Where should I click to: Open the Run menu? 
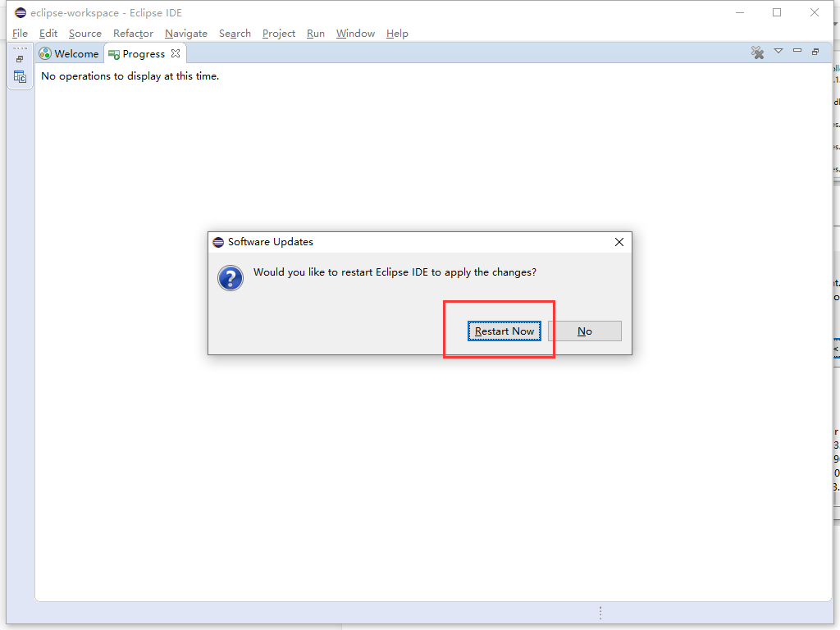pyautogui.click(x=316, y=33)
